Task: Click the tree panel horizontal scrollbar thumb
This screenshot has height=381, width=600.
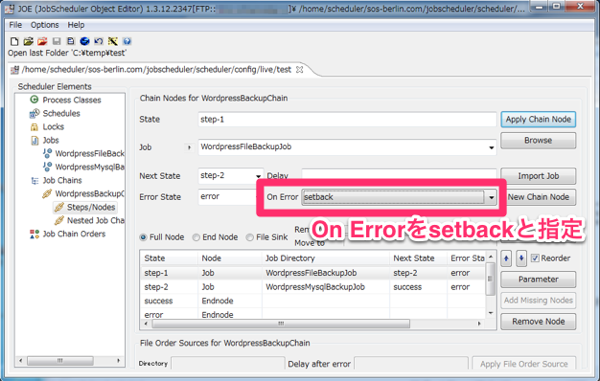Action: click(60, 360)
